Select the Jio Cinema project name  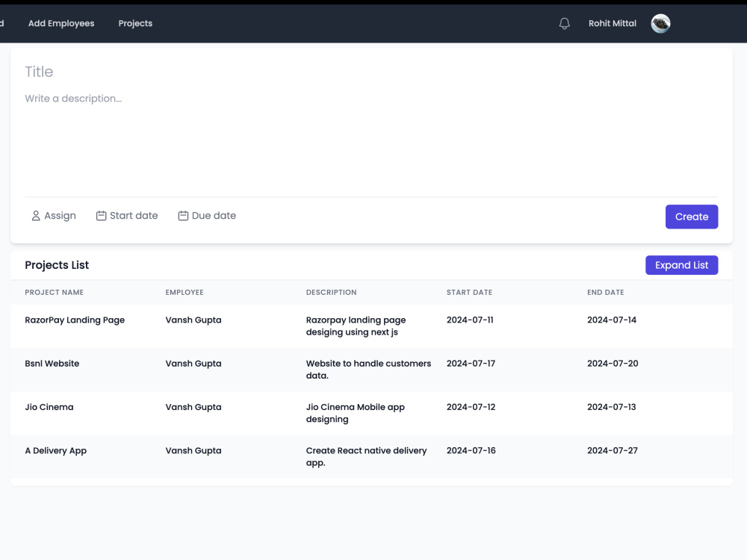click(x=49, y=407)
